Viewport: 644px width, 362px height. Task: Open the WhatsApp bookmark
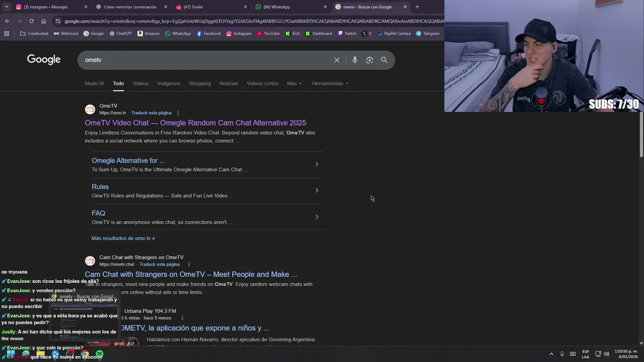click(178, 34)
